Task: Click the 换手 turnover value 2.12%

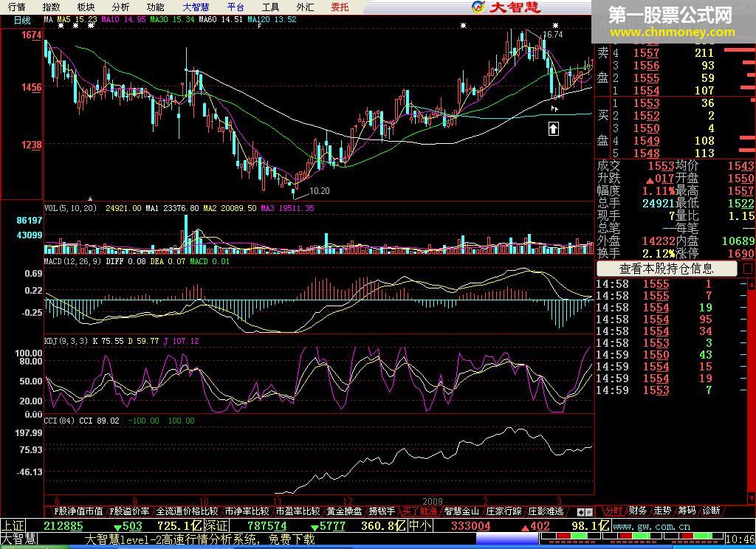Action: pyautogui.click(x=659, y=254)
